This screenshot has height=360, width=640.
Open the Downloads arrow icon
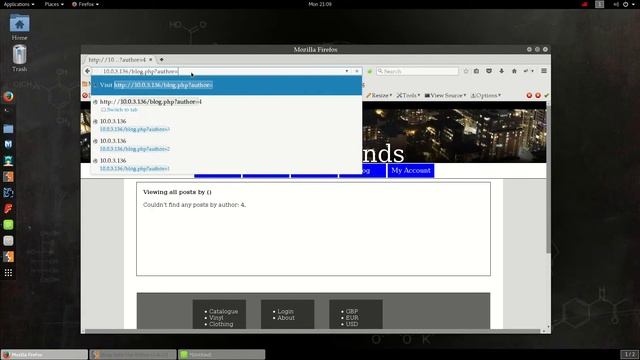(501, 71)
